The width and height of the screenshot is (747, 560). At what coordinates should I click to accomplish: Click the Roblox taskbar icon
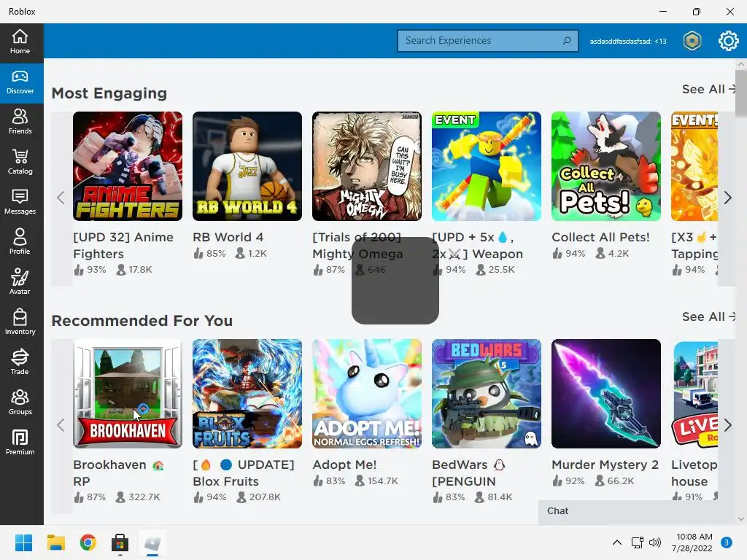[152, 542]
